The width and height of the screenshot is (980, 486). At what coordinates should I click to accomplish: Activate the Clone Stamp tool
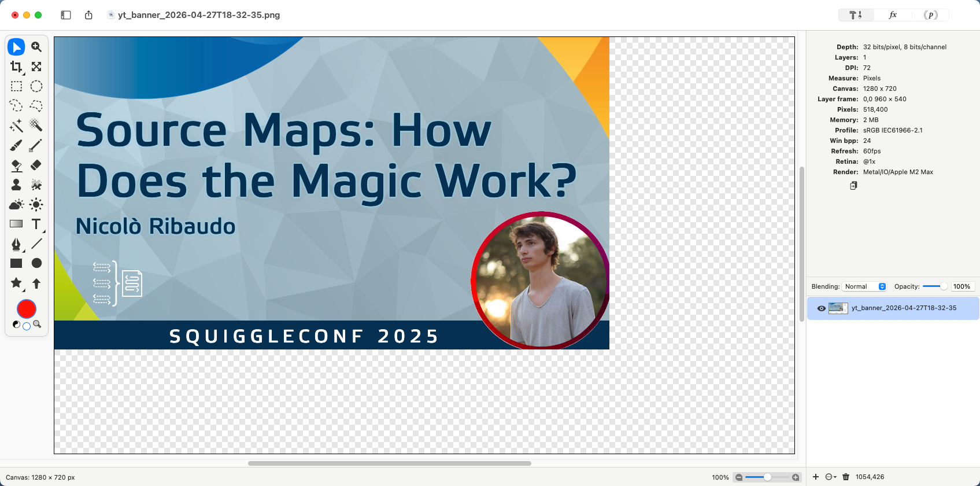[16, 185]
